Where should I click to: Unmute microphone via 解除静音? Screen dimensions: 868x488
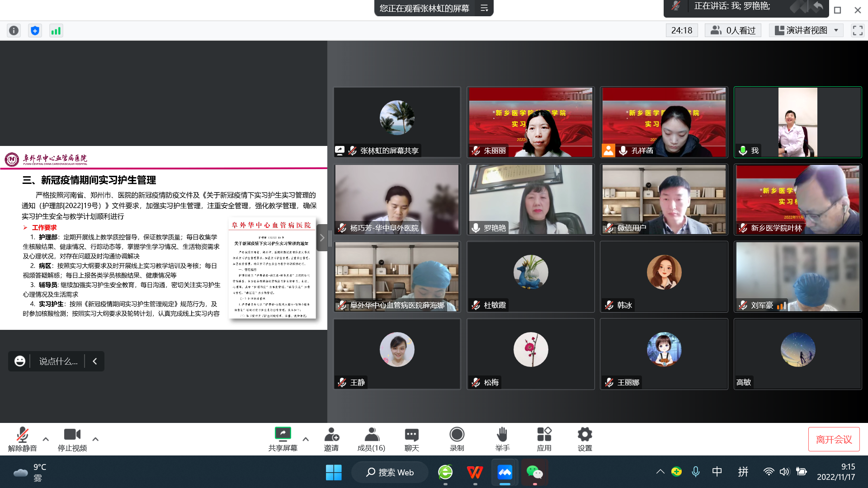pos(22,439)
